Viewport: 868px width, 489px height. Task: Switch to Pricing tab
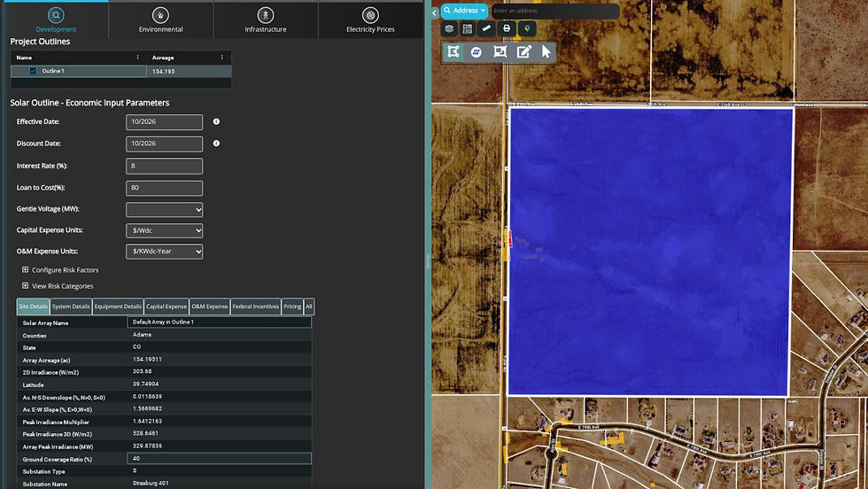click(x=292, y=307)
